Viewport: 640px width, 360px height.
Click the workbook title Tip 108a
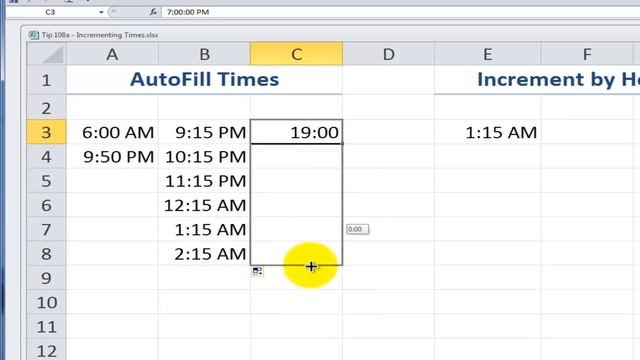pyautogui.click(x=100, y=35)
